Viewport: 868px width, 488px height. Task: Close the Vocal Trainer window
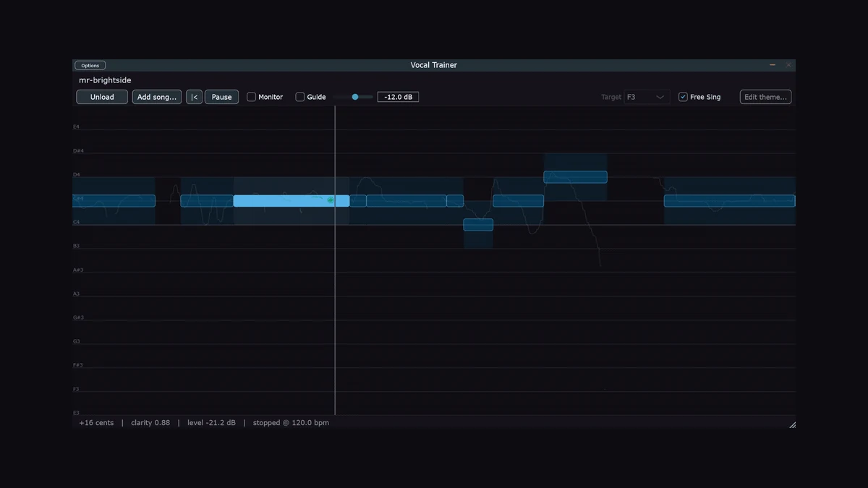(788, 65)
